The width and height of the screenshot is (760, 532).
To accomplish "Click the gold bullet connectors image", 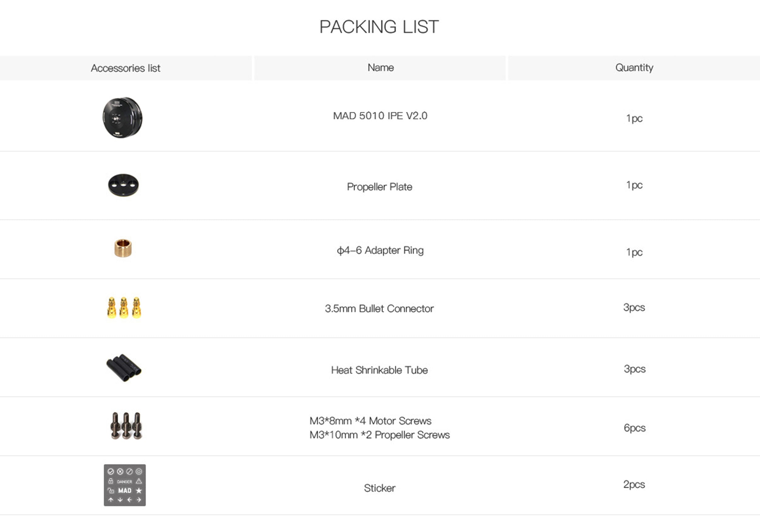I will click(124, 308).
